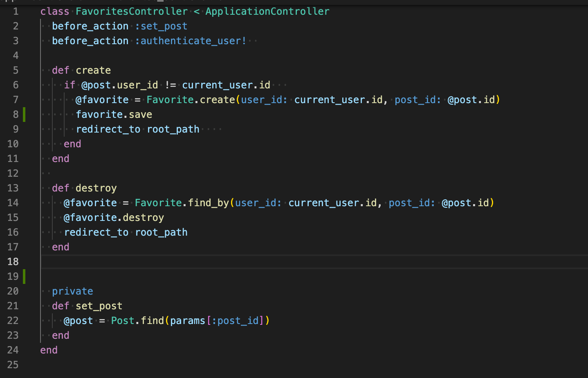Viewport: 588px width, 378px height.
Task: Click the green change marker beside line 19
Action: [x=24, y=277]
